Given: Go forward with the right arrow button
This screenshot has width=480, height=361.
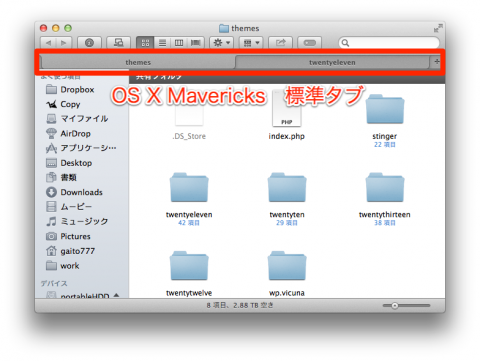Looking at the screenshot, I should coord(64,43).
